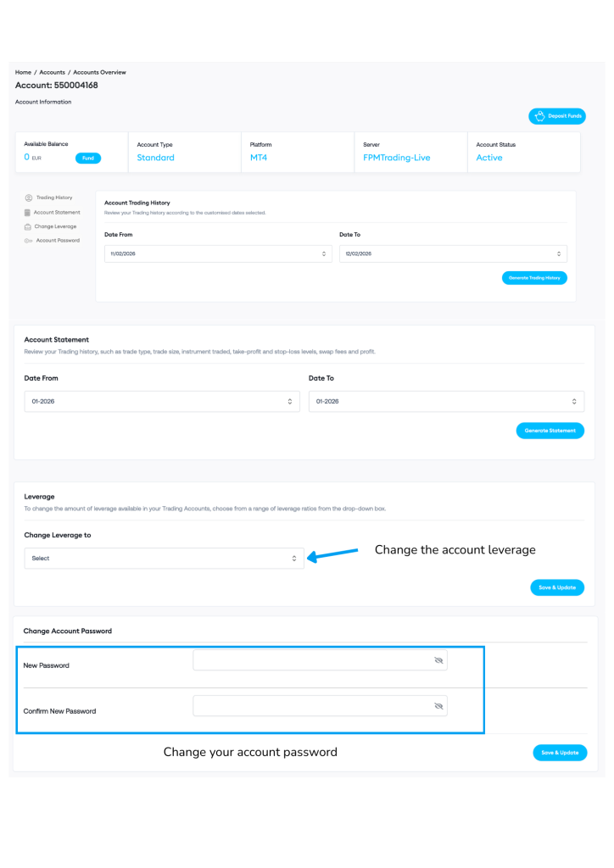Toggle visibility of the Confirm New Password field
This screenshot has width=614, height=868.
[x=438, y=705]
